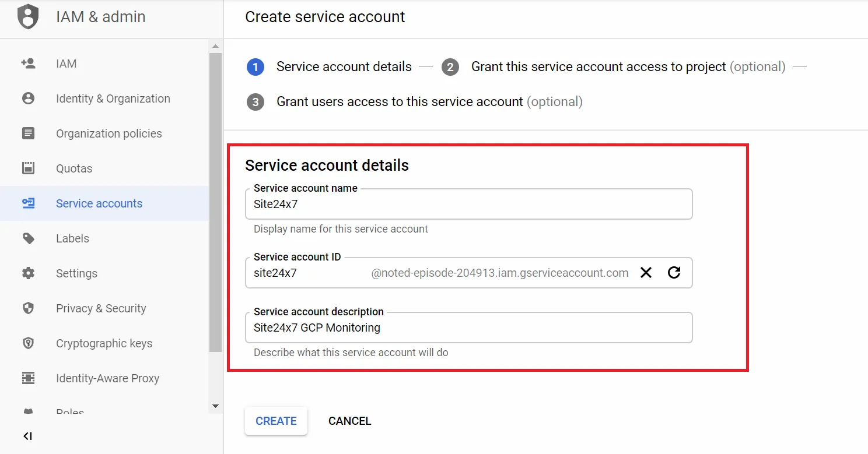This screenshot has height=454, width=868.
Task: Focus the Service account description field
Action: (x=468, y=328)
